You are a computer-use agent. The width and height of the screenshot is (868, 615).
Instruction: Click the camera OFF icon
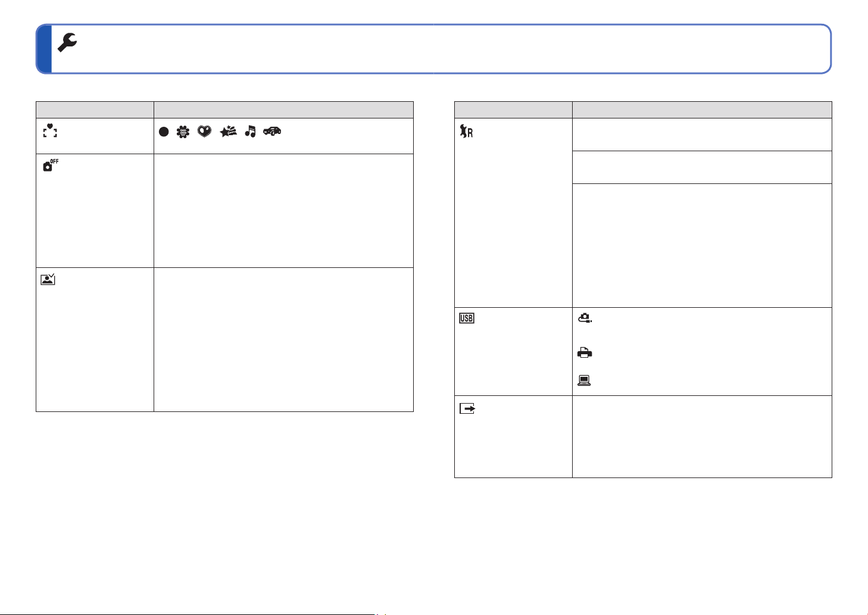tap(50, 164)
